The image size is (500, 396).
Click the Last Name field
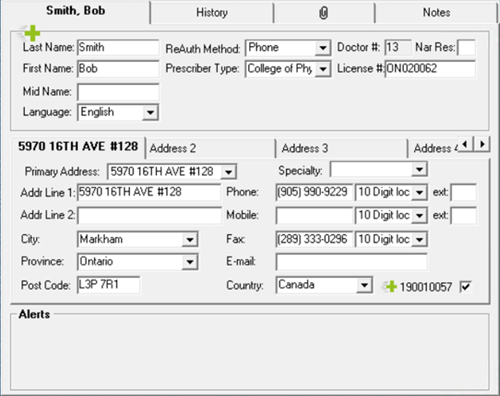[118, 48]
